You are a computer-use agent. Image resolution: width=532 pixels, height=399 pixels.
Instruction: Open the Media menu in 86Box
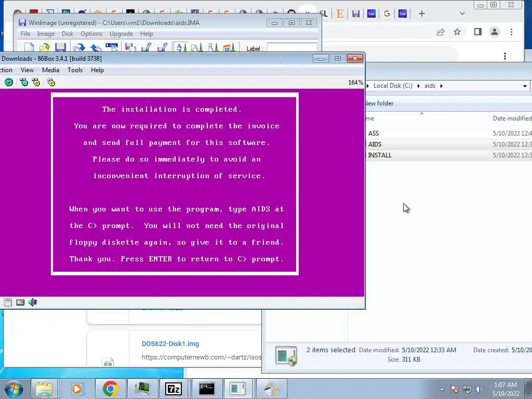click(x=50, y=70)
